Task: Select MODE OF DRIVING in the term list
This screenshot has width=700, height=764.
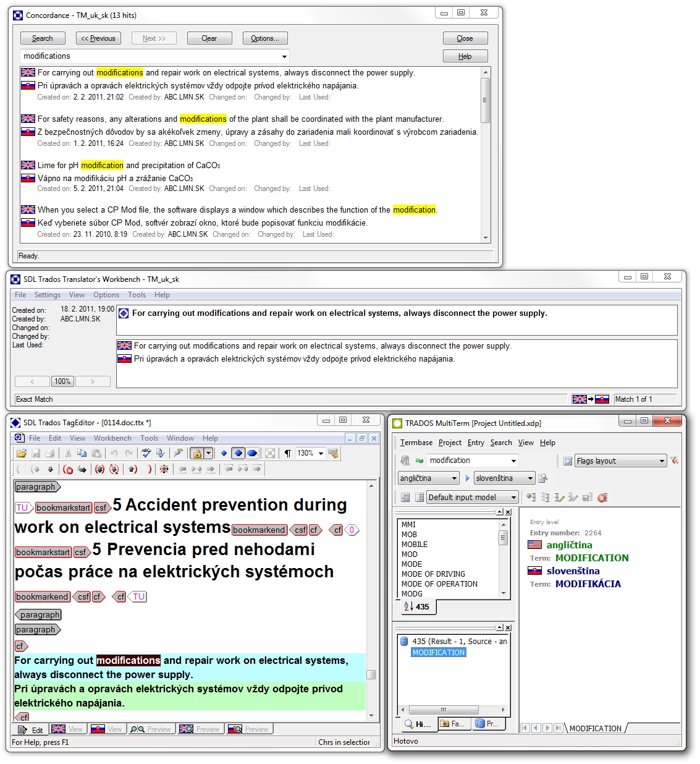Action: coord(433,574)
